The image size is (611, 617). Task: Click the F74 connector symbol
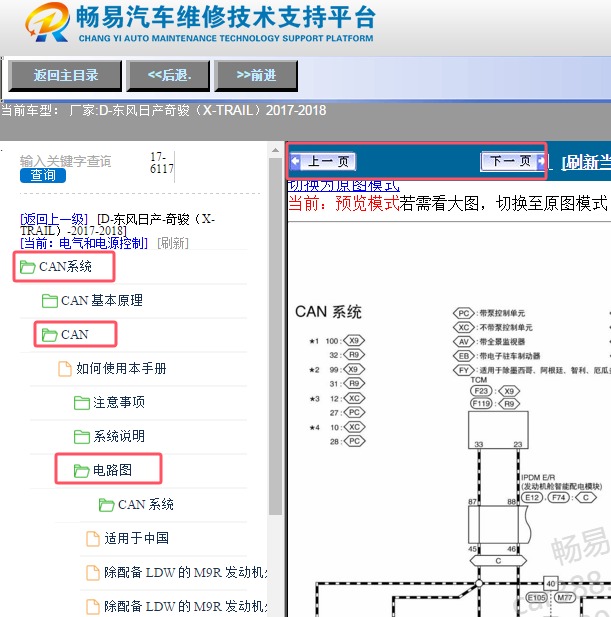pos(559,498)
